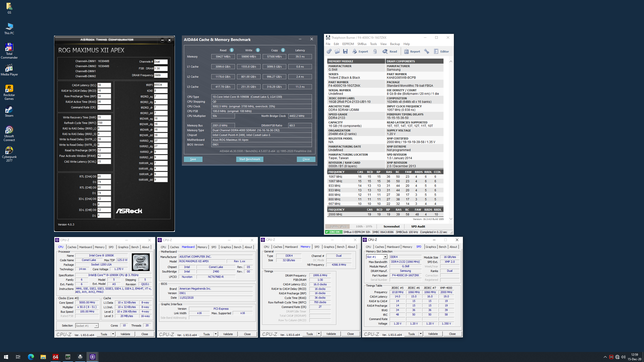Open This PC desktop icon
Image resolution: width=644 pixels, height=362 pixels.
click(9, 29)
